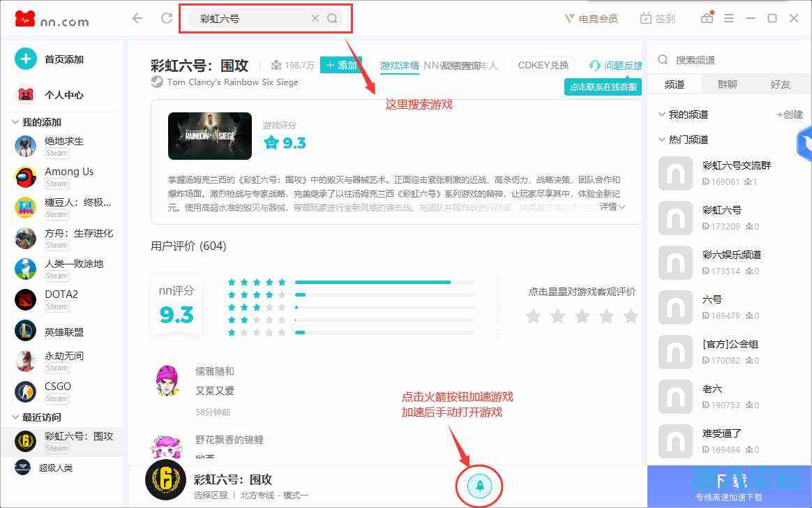The height and width of the screenshot is (508, 812).
Task: Switch to the 好友 tab
Action: click(x=780, y=84)
